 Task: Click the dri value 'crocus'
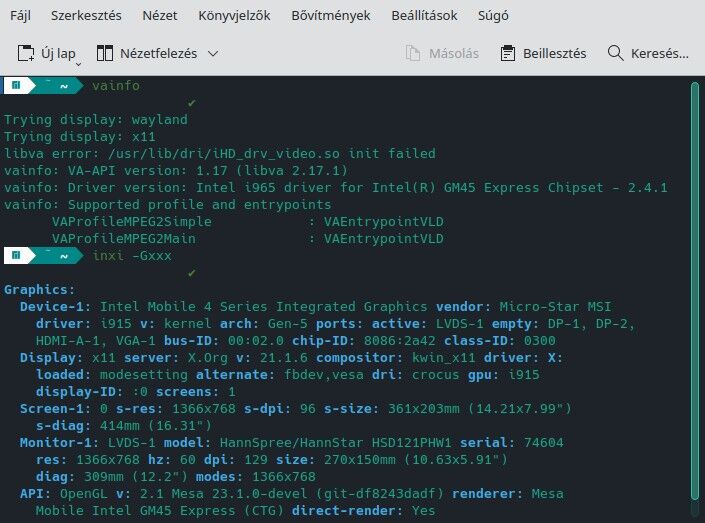pos(435,375)
